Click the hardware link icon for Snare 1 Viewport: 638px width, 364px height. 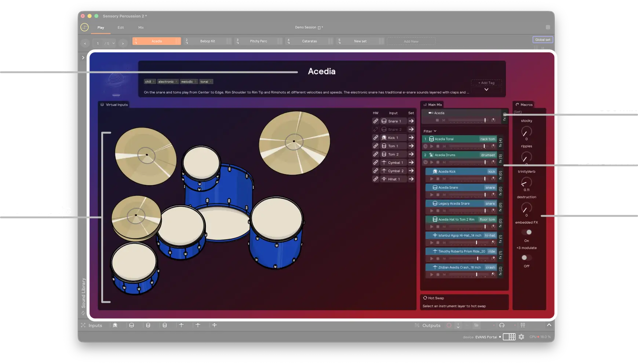point(376,121)
